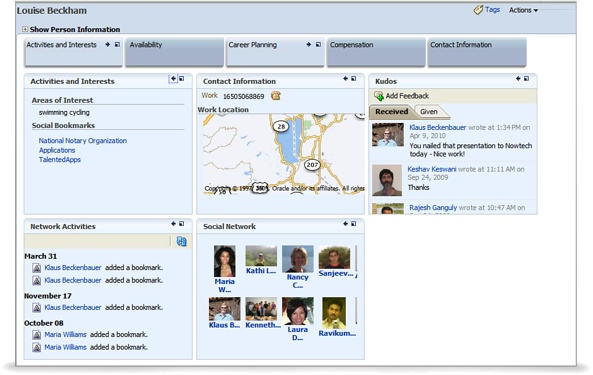Screen dimensions: 593x375
Task: Select the Received tab in Kudos
Action: tap(392, 112)
